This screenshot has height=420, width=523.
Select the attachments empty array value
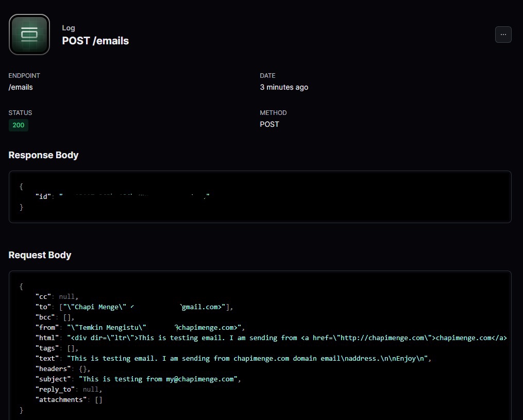point(98,399)
